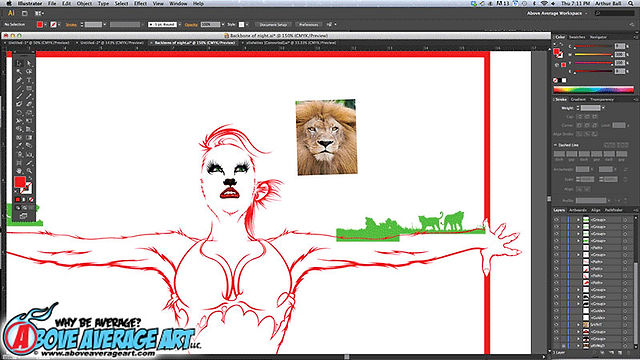Expand the topmost group in Layers list
Viewport: 640px width, 360px height.
click(578, 220)
